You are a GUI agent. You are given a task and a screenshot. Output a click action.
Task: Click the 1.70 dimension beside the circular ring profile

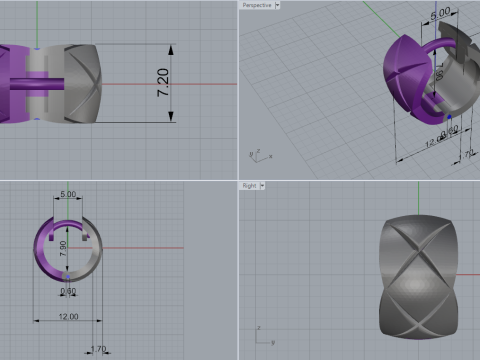coord(98,349)
